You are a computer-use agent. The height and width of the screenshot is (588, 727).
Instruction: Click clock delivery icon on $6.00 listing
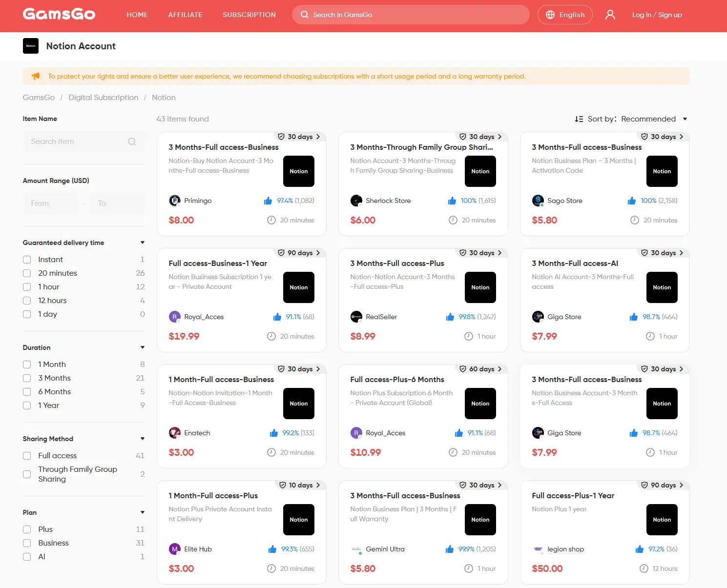[453, 220]
